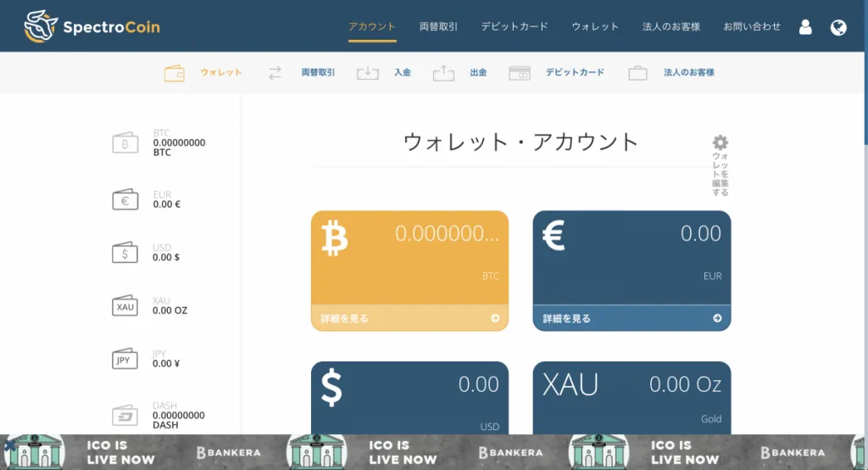
Task: Click the 0.00 € sidebar balance
Action: (x=167, y=204)
